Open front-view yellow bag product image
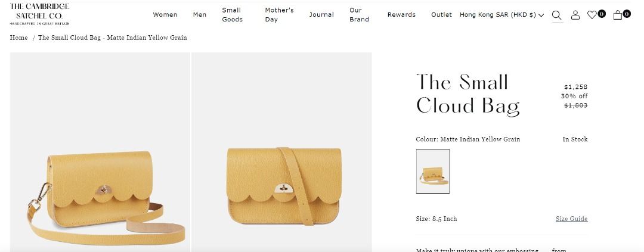 point(281,153)
